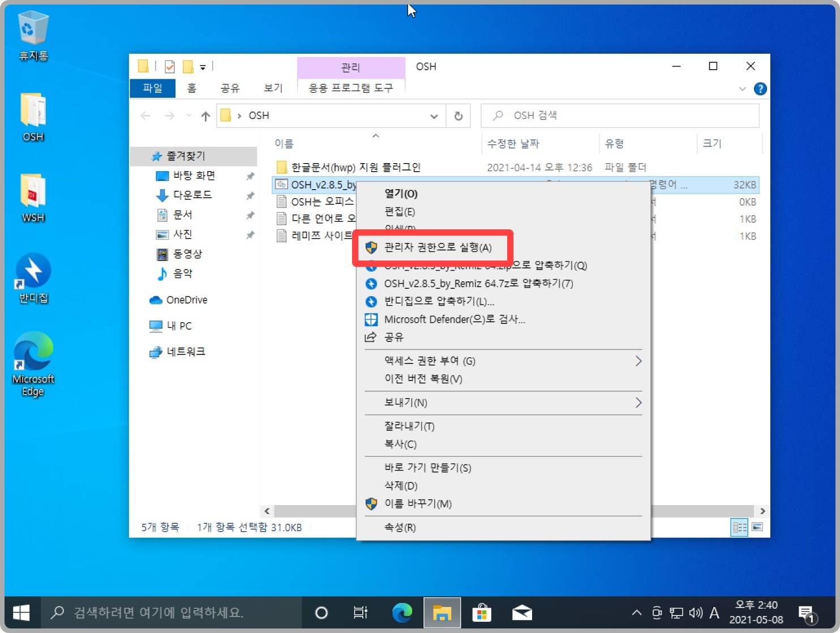Select the Microsoft Defender scan shield icon
The height and width of the screenshot is (633, 840).
click(x=371, y=319)
